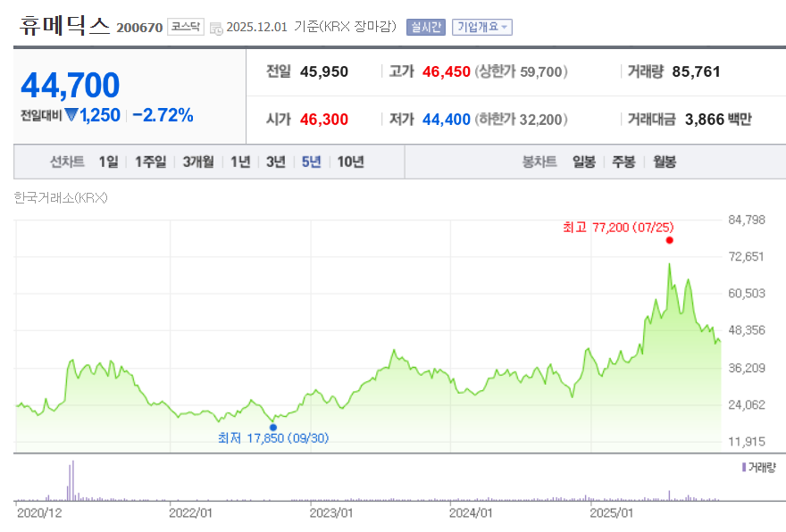Switch to the 1년 chart period
This screenshot has height=532, width=786.
pos(240,162)
